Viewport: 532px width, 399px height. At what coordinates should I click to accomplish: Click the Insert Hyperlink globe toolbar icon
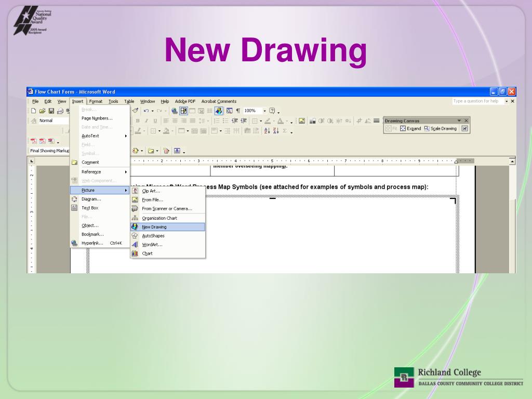click(175, 111)
